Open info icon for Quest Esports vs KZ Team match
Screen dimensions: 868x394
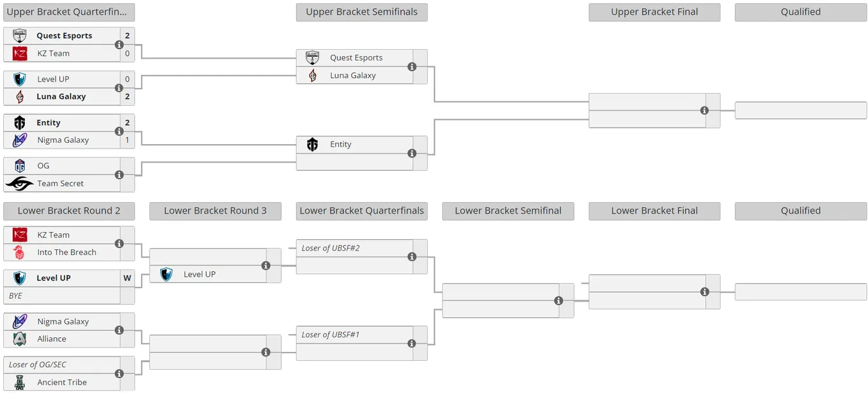click(119, 45)
